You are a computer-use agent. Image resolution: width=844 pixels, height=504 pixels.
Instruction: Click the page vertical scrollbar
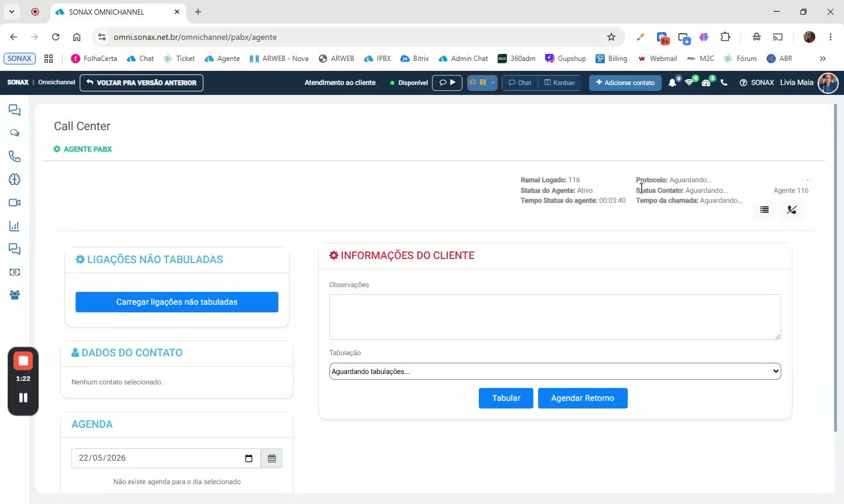click(x=836, y=268)
